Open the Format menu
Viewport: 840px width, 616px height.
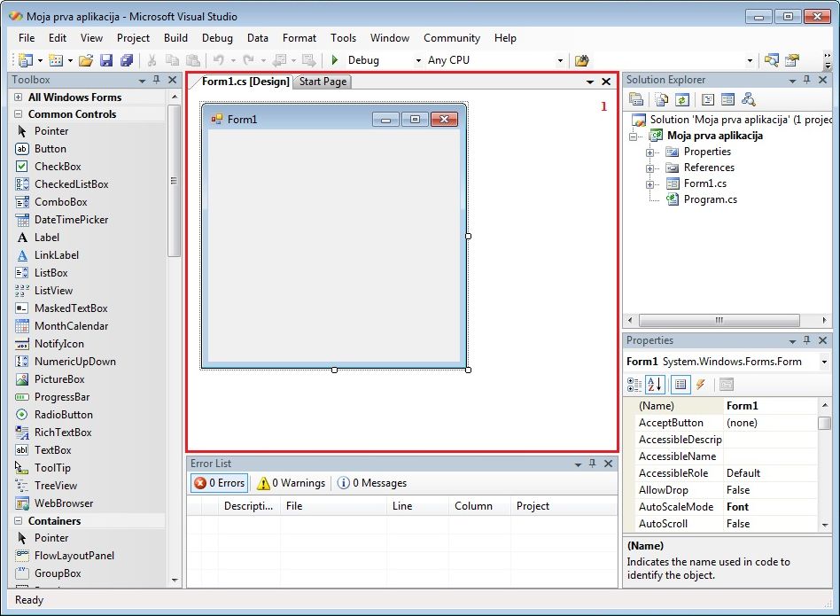299,38
